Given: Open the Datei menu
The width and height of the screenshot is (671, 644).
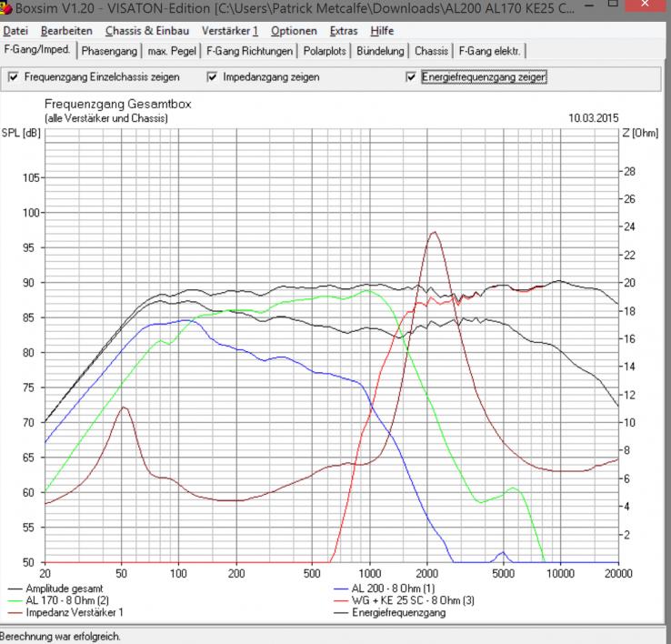Looking at the screenshot, I should pyautogui.click(x=15, y=31).
